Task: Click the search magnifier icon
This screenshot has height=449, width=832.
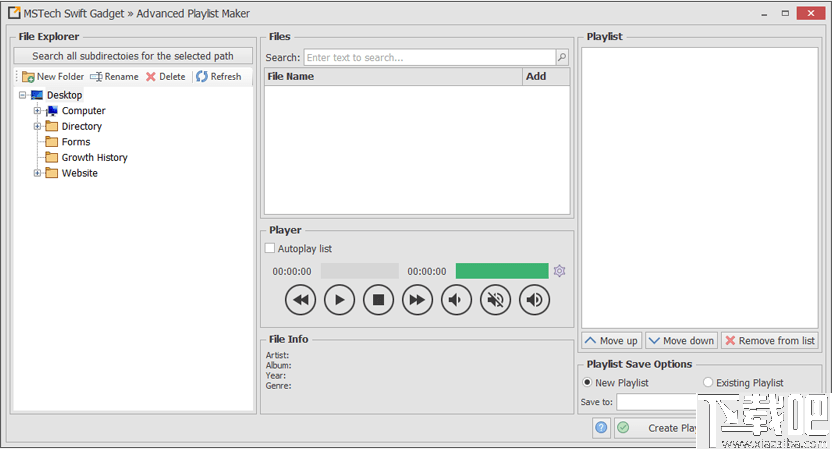Action: 562,57
